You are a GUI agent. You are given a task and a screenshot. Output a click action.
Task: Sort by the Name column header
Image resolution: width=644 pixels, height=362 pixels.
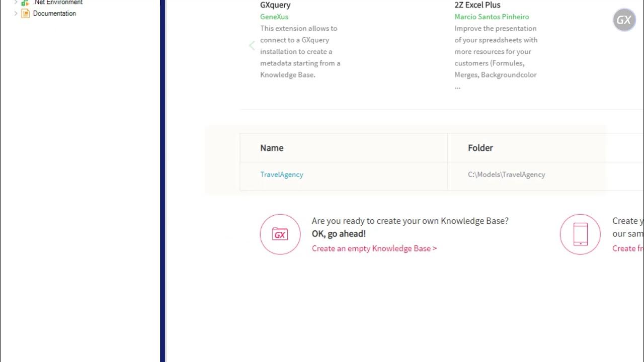(x=272, y=148)
